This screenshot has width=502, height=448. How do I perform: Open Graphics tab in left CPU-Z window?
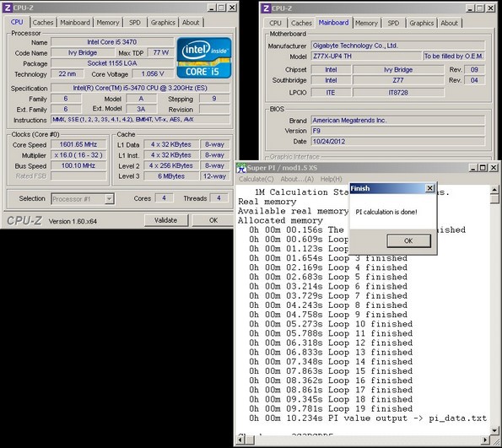click(x=163, y=23)
